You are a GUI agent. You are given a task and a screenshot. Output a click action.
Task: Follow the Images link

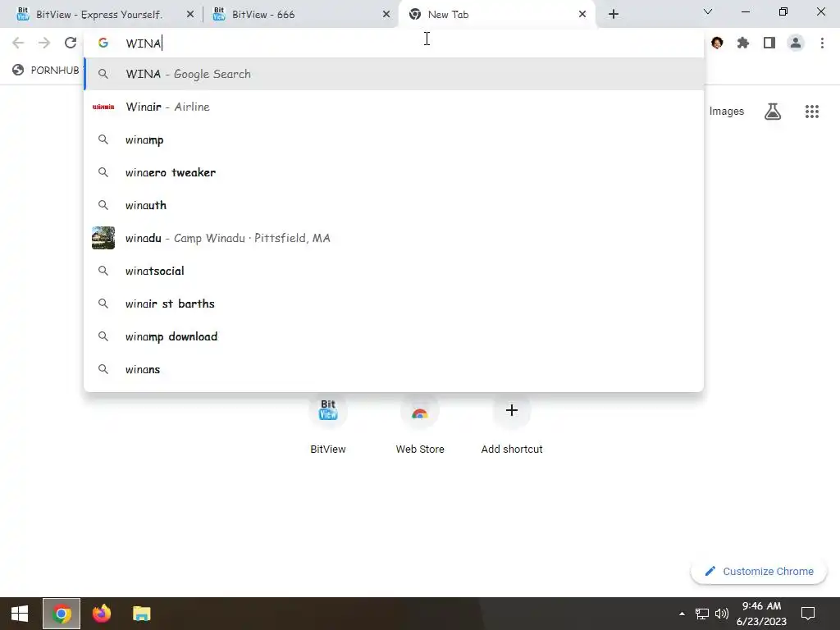click(727, 112)
